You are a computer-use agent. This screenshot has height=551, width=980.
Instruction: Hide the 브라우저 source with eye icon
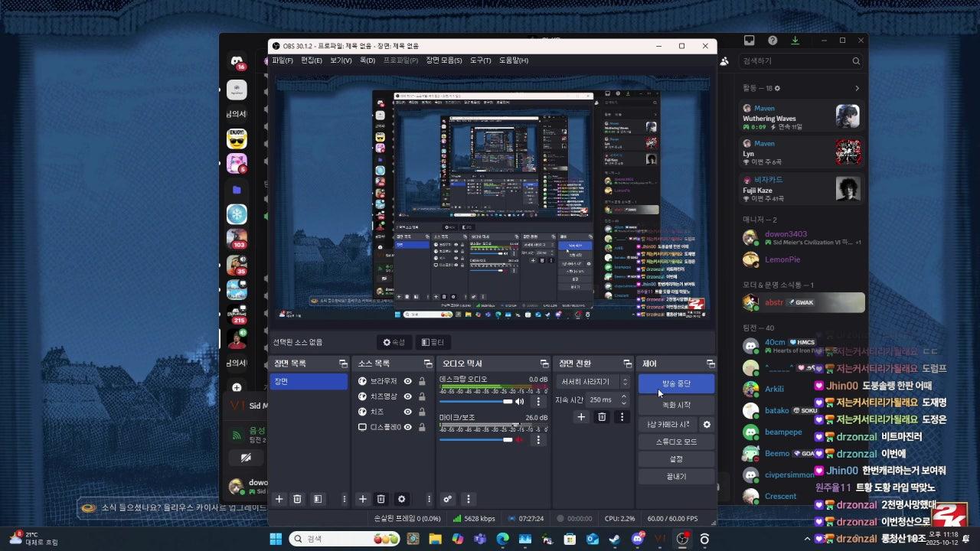408,381
